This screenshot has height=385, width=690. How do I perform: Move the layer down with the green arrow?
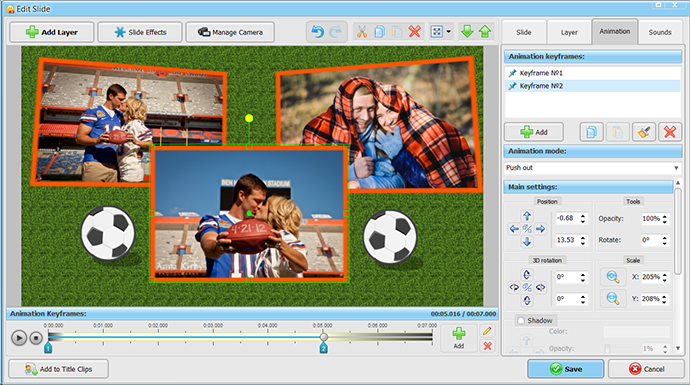tap(467, 32)
